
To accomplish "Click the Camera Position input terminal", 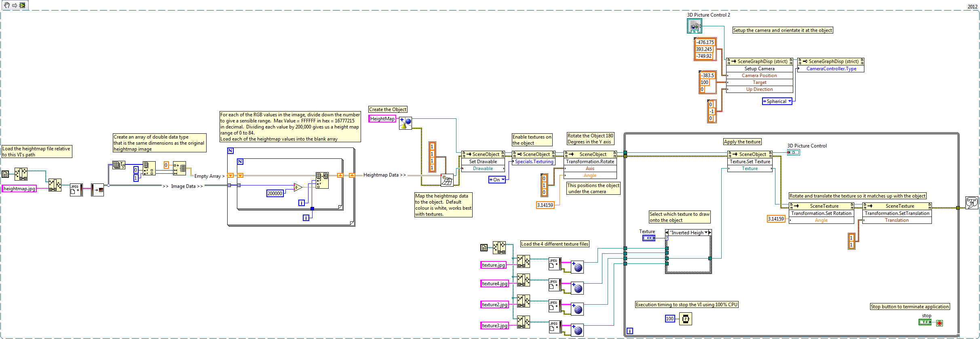I will pyautogui.click(x=759, y=76).
